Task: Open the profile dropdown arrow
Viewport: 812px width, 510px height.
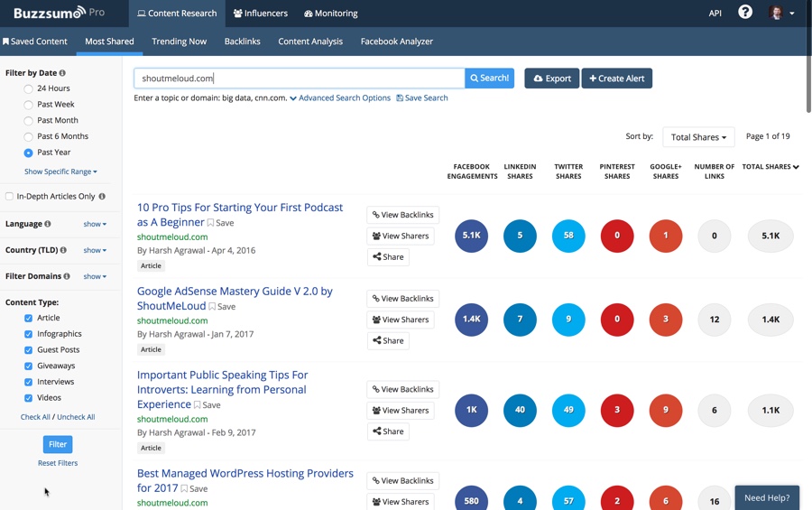Action: pos(792,14)
